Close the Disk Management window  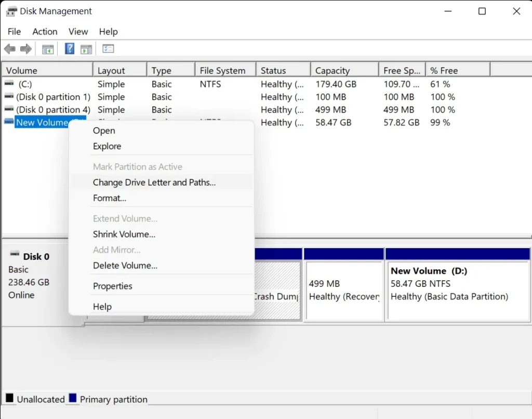pos(516,11)
